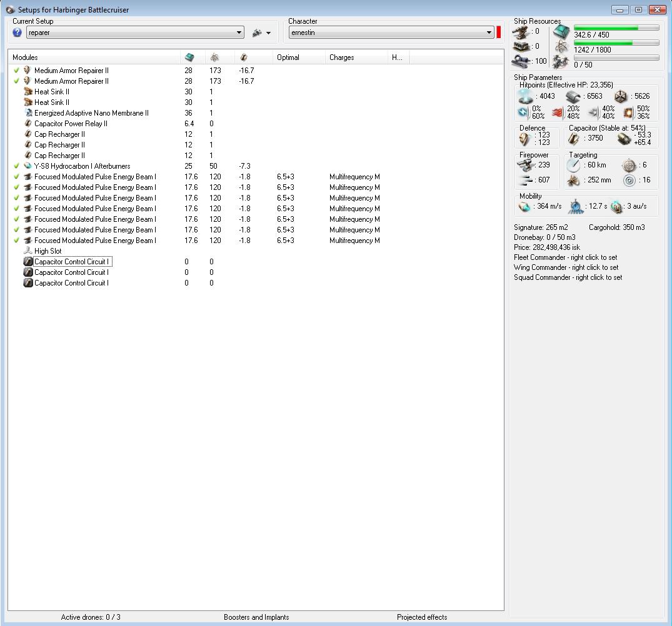Click the volley damage icon showing 607
The height and width of the screenshot is (626, 672).
tap(526, 181)
